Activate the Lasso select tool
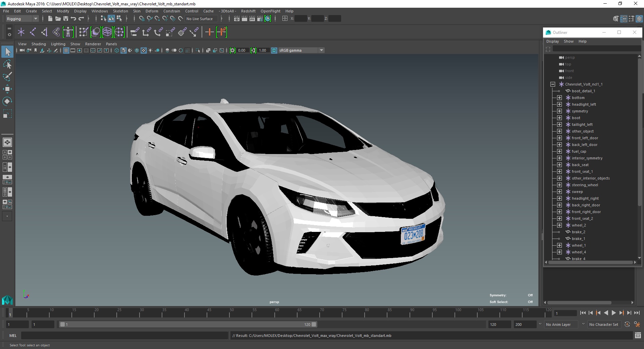 tap(7, 64)
